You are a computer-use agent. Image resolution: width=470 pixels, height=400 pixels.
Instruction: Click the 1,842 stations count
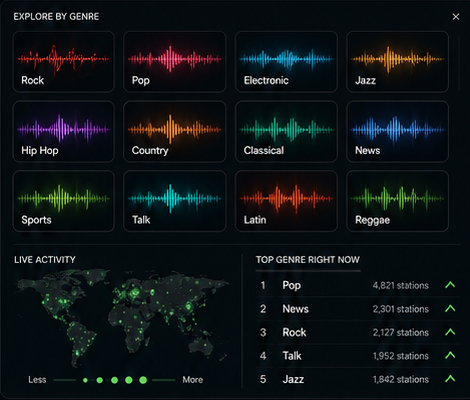[400, 379]
